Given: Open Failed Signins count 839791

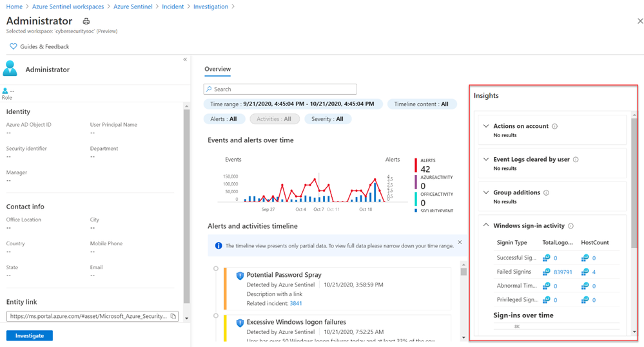Looking at the screenshot, I should [x=563, y=272].
